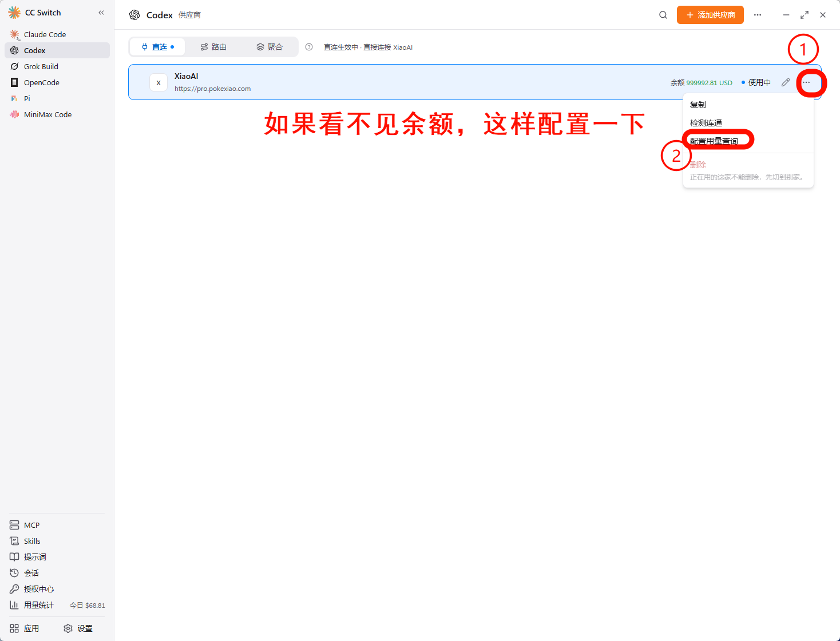Toggle XiaoAI row more actions menu
The width and height of the screenshot is (840, 641).
coord(806,82)
